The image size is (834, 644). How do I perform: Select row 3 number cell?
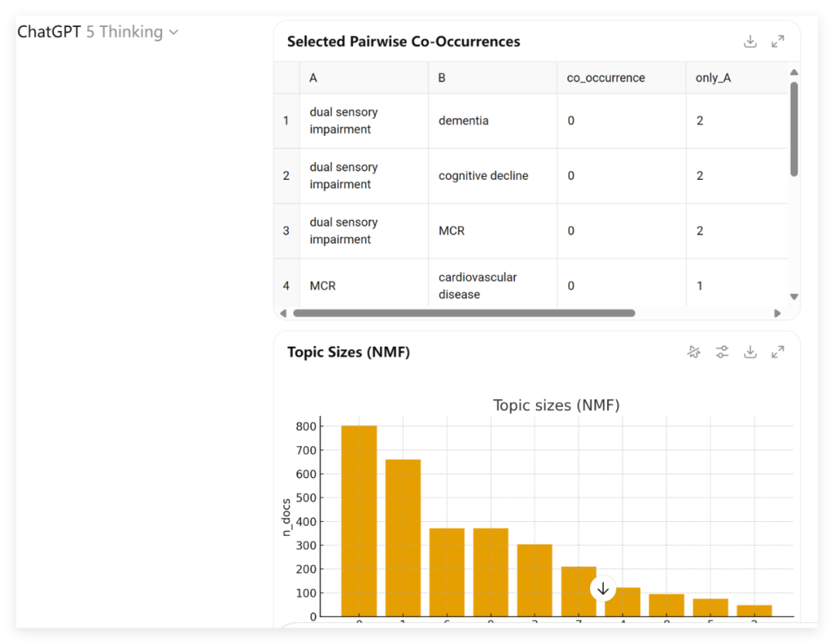286,231
